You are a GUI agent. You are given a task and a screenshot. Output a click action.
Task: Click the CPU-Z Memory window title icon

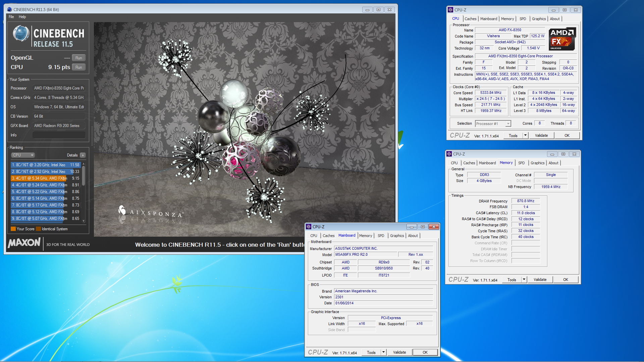[x=449, y=154]
